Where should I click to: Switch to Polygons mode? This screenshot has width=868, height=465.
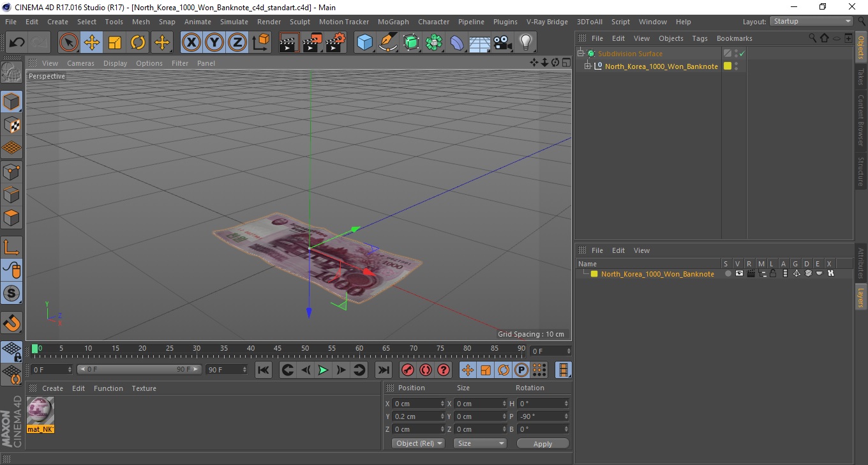tap(11, 217)
